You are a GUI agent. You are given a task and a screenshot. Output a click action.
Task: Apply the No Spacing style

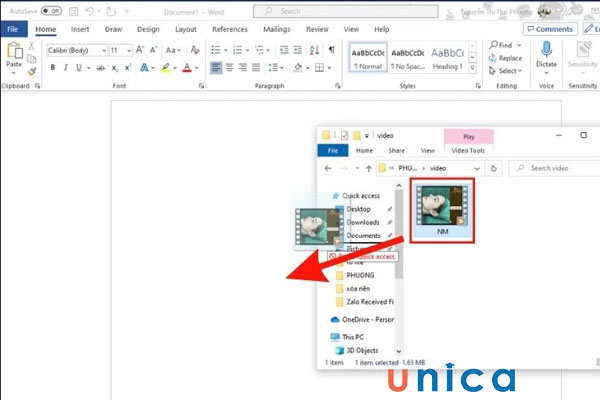[x=408, y=57]
